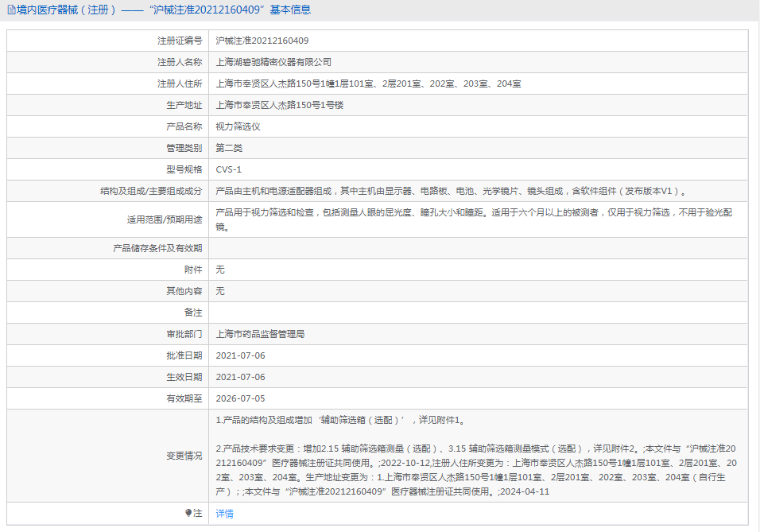Click the management category value 第二类
Viewport: 760px width, 532px height.
[x=229, y=148]
